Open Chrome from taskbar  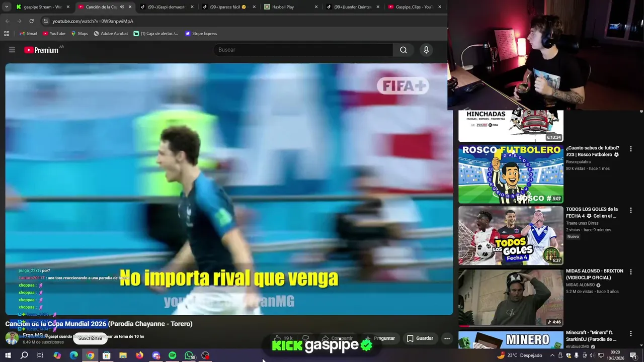[90, 355]
